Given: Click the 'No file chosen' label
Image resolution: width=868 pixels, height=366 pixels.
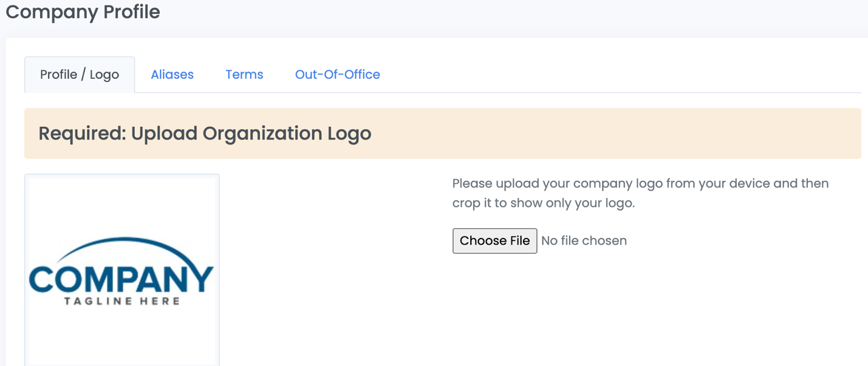Looking at the screenshot, I should point(584,241).
